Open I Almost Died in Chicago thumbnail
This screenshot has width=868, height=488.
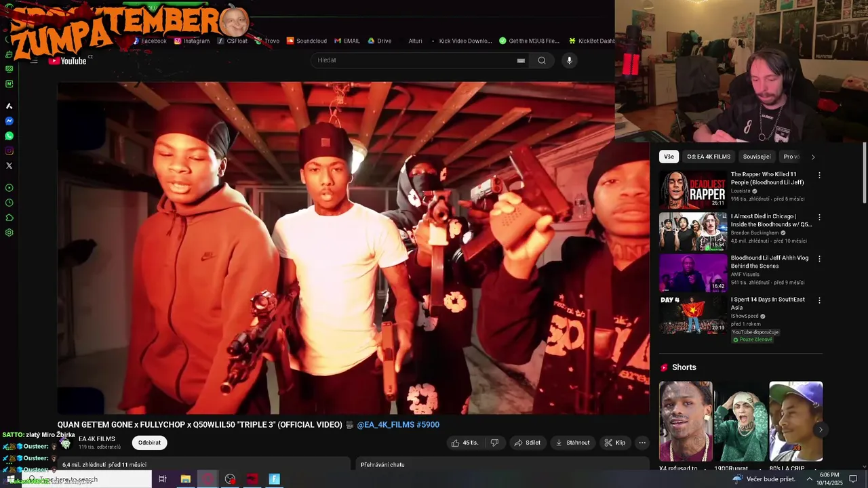coord(693,232)
